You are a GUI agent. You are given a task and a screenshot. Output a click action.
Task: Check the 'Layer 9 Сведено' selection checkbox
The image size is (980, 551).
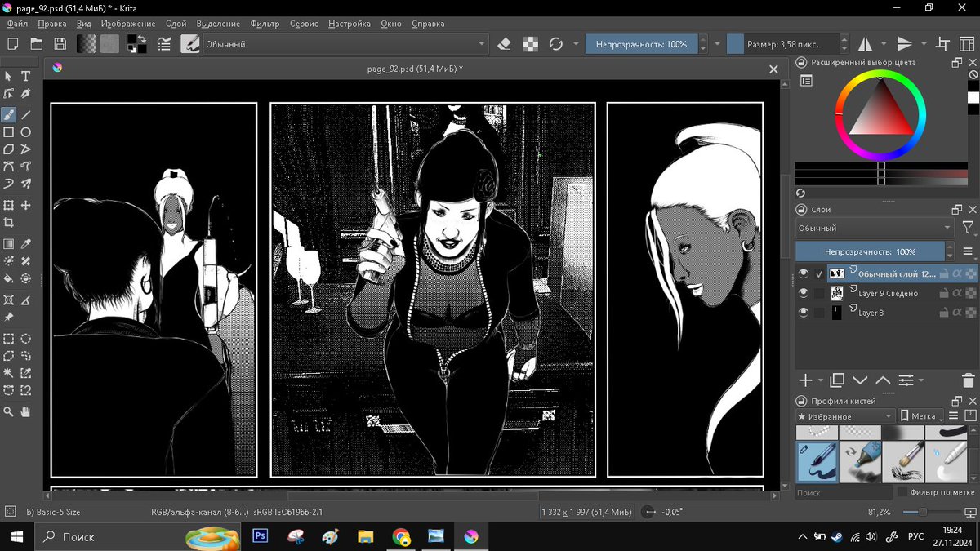[819, 293]
